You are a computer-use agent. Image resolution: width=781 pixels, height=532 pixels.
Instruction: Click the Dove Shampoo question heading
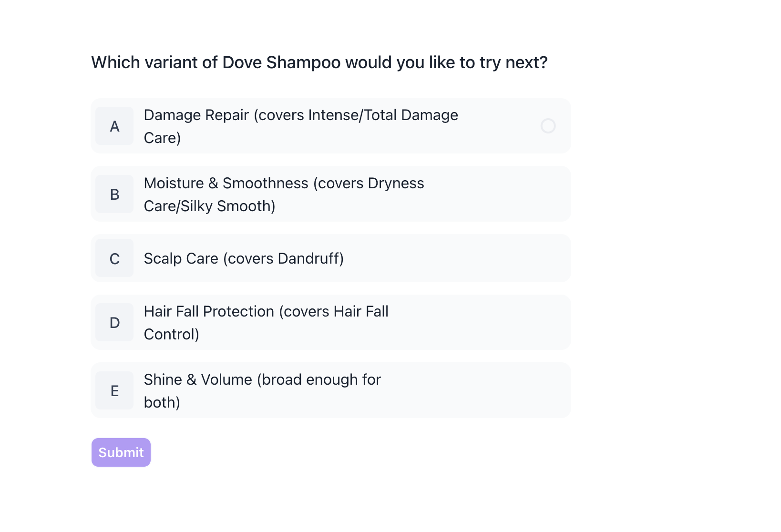pos(319,62)
